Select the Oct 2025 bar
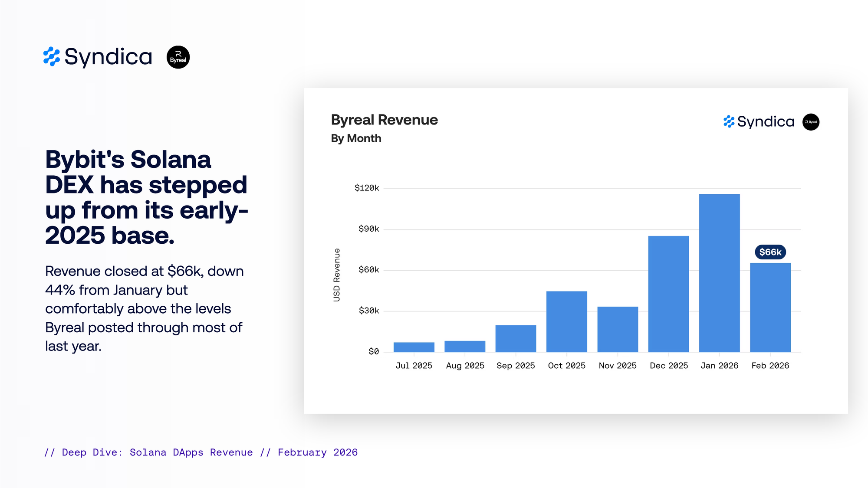 (566, 321)
